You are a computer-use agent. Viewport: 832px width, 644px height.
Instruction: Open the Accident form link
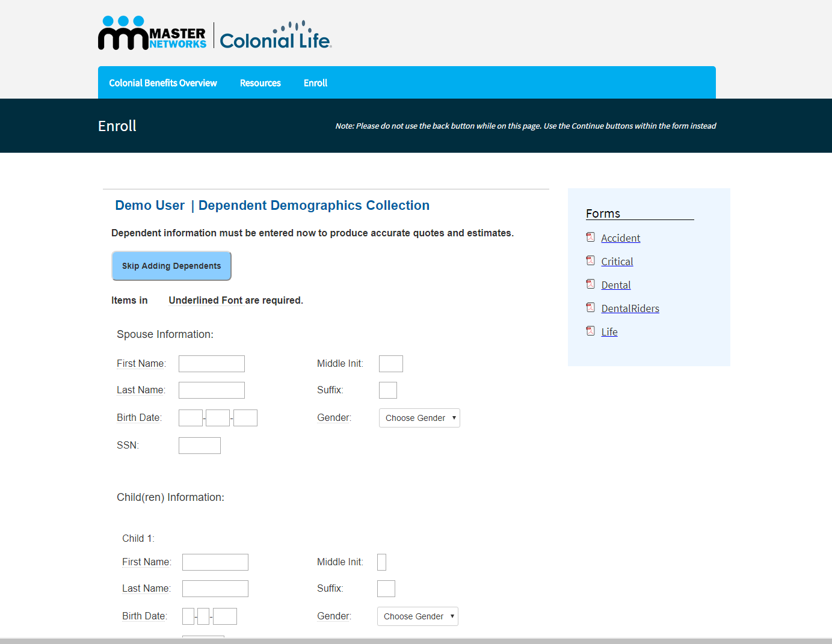pos(620,238)
